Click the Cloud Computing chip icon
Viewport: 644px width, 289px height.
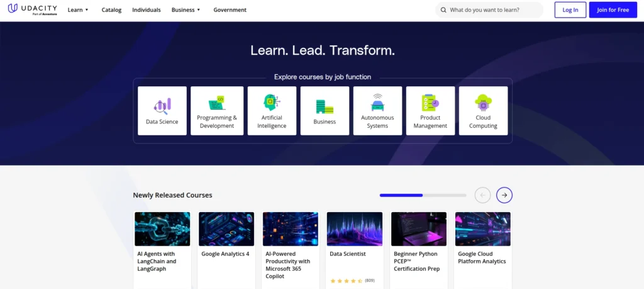tap(483, 103)
